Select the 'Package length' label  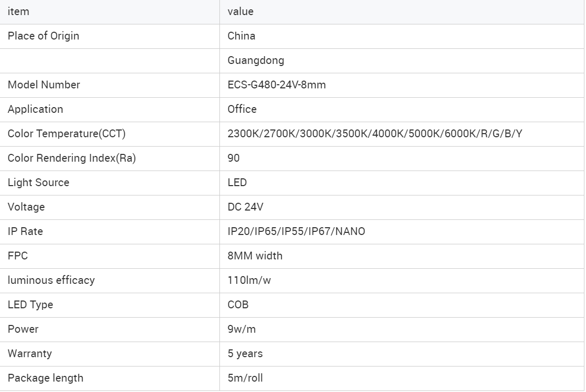(46, 378)
